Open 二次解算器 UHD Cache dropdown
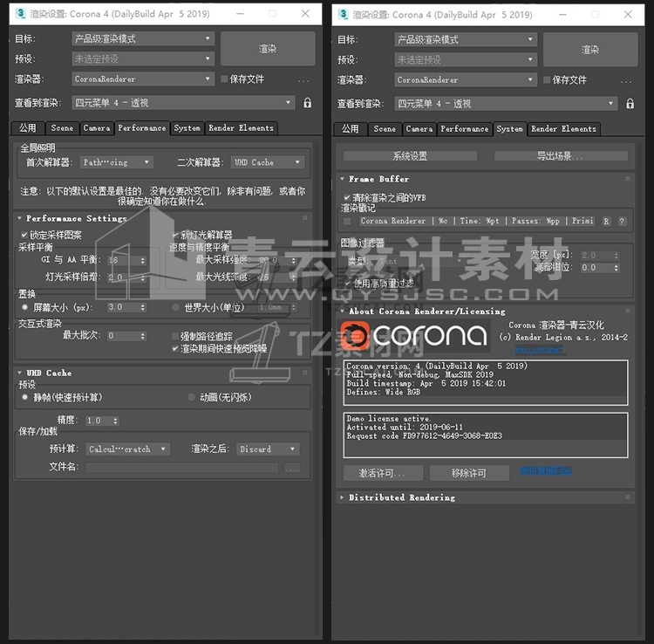Image resolution: width=654 pixels, height=644 pixels. click(268, 162)
